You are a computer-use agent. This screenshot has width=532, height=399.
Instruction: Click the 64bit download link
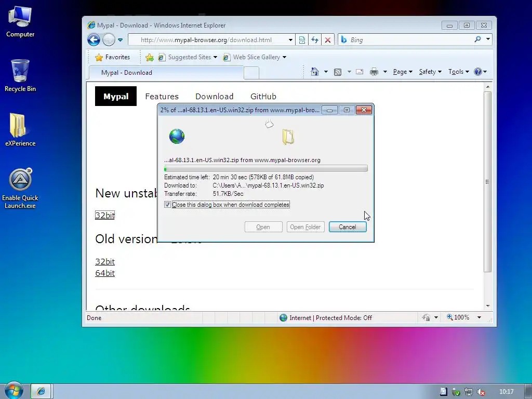point(105,273)
